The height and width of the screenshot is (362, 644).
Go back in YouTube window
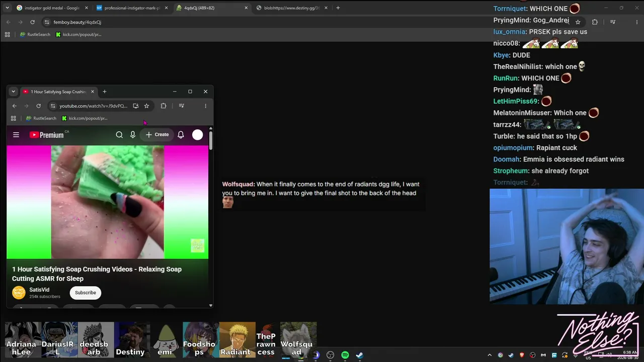pos(14,106)
